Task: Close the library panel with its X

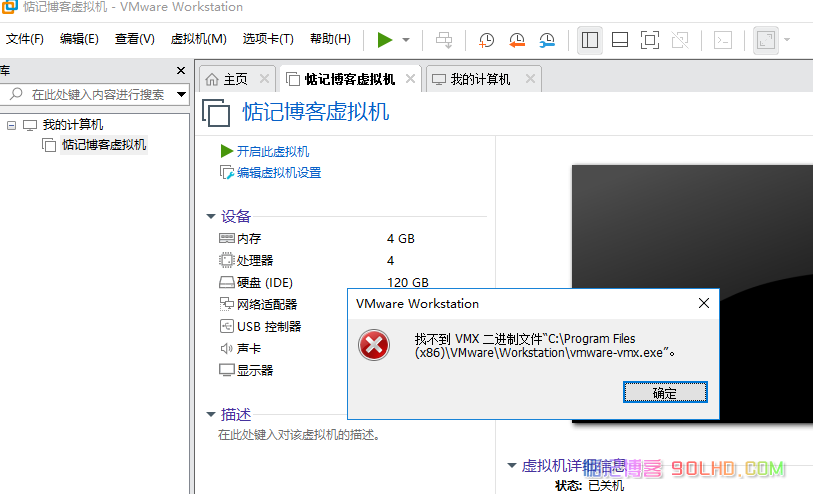Action: pyautogui.click(x=181, y=70)
